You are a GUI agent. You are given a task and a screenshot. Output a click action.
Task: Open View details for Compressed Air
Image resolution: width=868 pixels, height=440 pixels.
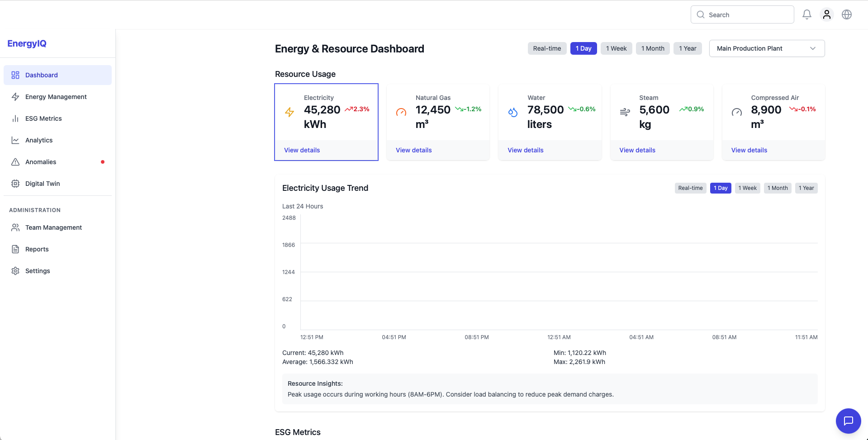(749, 150)
